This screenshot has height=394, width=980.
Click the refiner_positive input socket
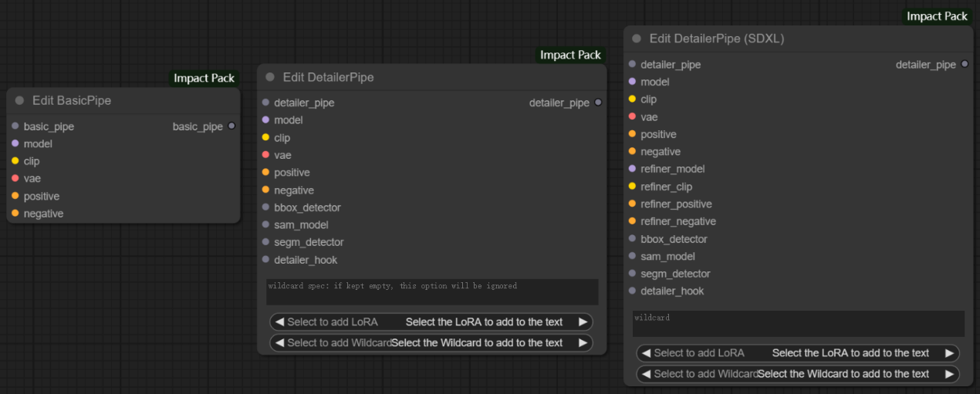pos(632,204)
